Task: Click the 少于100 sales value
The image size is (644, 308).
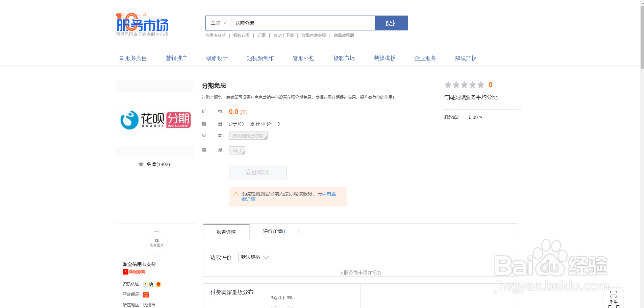Action: click(236, 124)
